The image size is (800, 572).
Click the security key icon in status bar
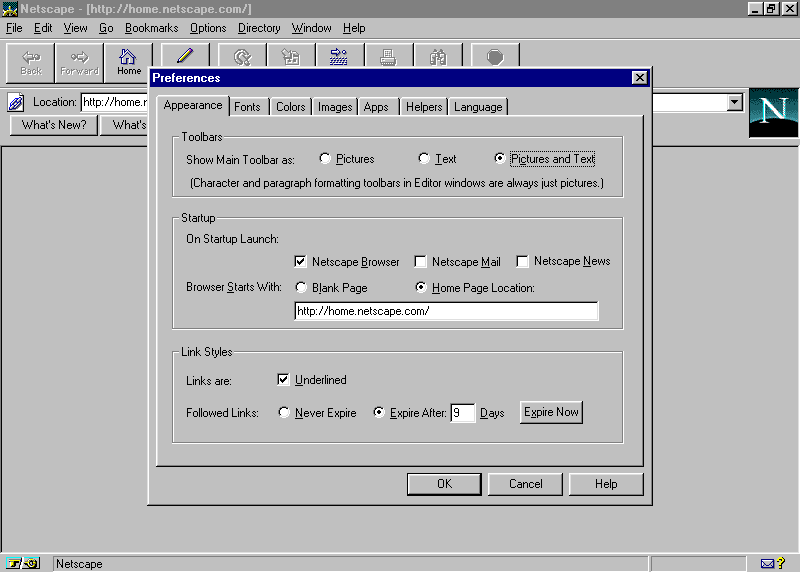pyautogui.click(x=22, y=563)
